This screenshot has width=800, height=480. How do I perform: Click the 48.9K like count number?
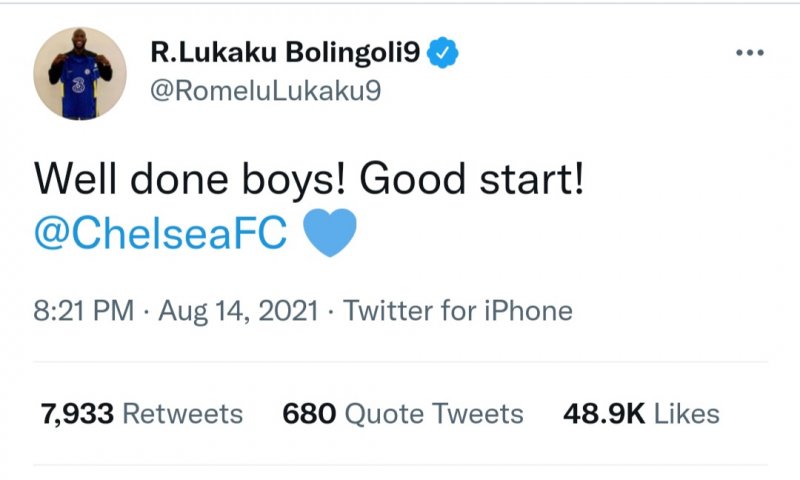pos(604,414)
